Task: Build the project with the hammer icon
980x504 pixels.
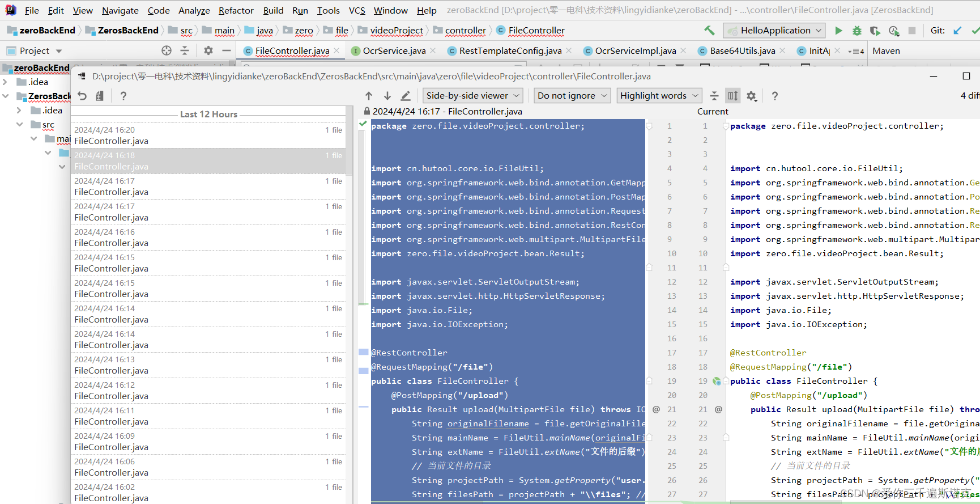Action: pos(709,31)
